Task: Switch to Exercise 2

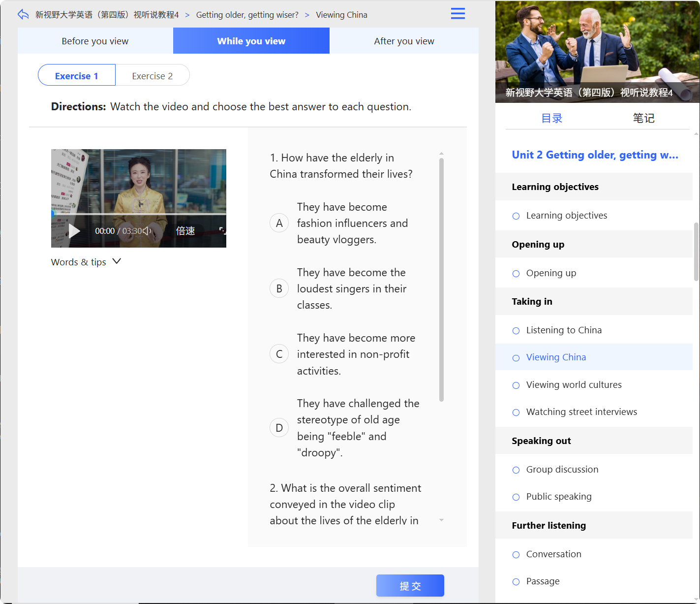Action: coord(152,76)
